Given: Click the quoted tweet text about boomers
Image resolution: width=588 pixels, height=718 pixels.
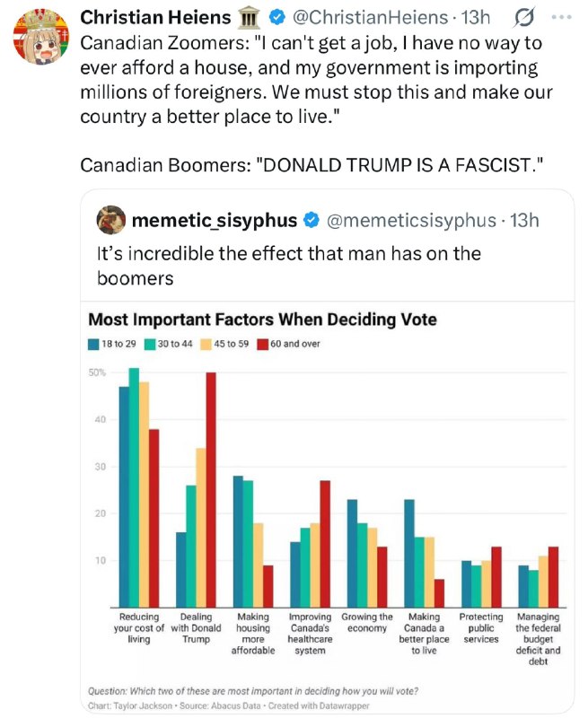Looking at the screenshot, I should pyautogui.click(x=288, y=266).
